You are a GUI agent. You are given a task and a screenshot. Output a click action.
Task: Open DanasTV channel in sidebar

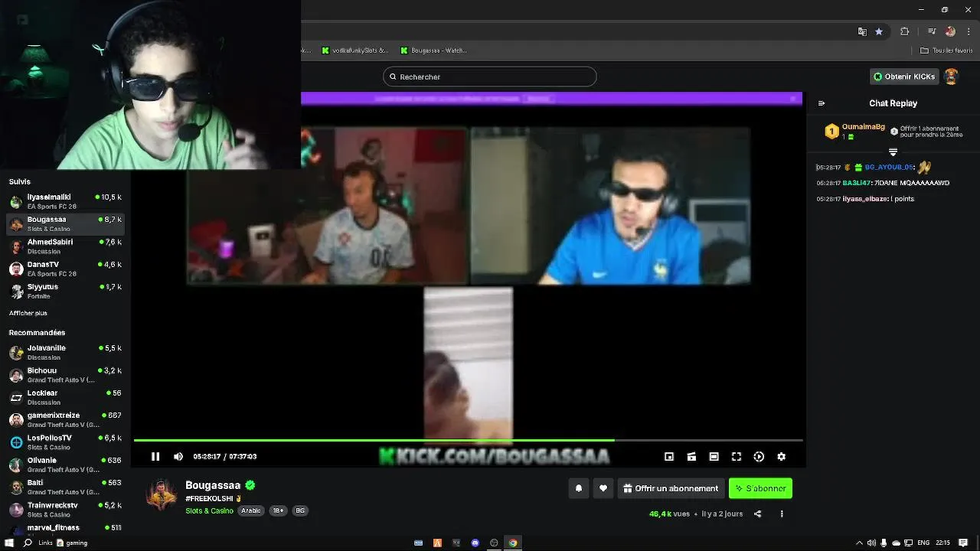[65, 269]
